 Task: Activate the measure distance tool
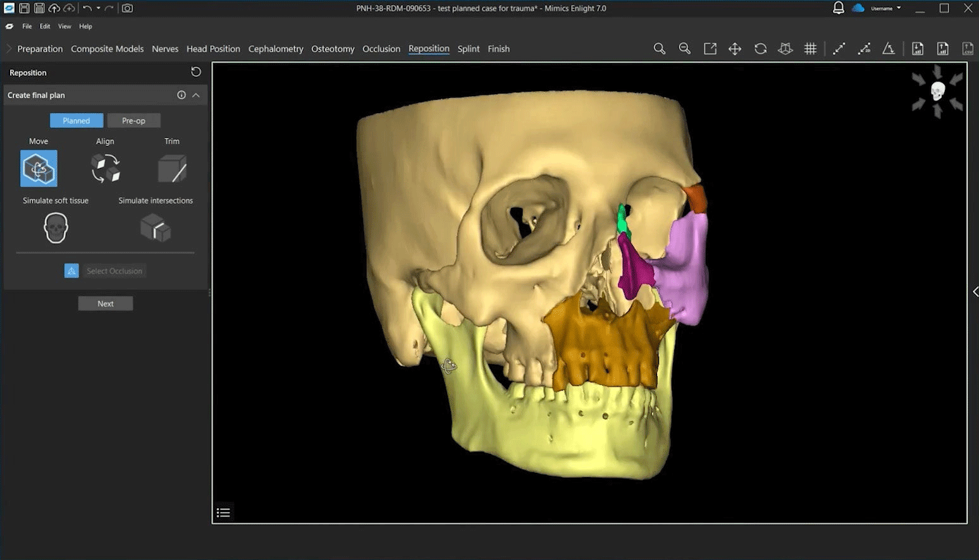point(839,48)
